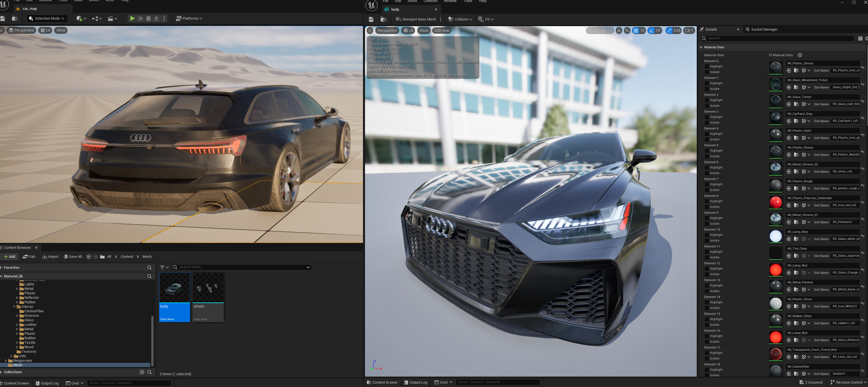The height and width of the screenshot is (387, 868).
Task: Open Details property matrix table icon
Action: [860, 38]
